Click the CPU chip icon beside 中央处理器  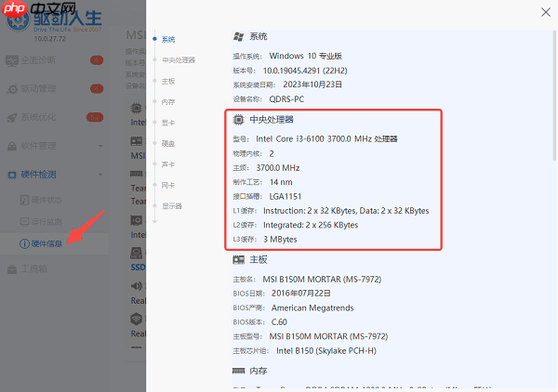(238, 120)
